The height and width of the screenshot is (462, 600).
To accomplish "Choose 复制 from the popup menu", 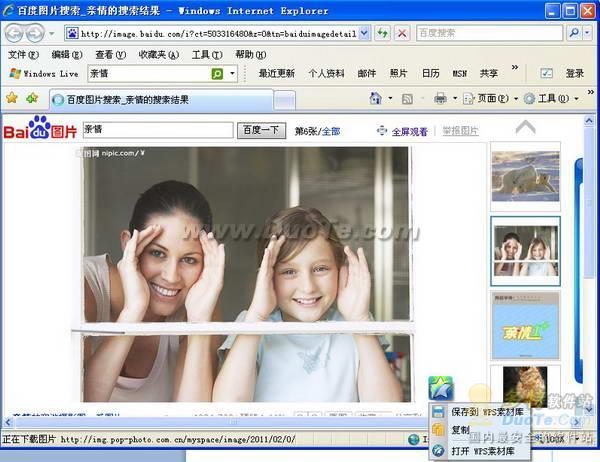I will tap(479, 430).
